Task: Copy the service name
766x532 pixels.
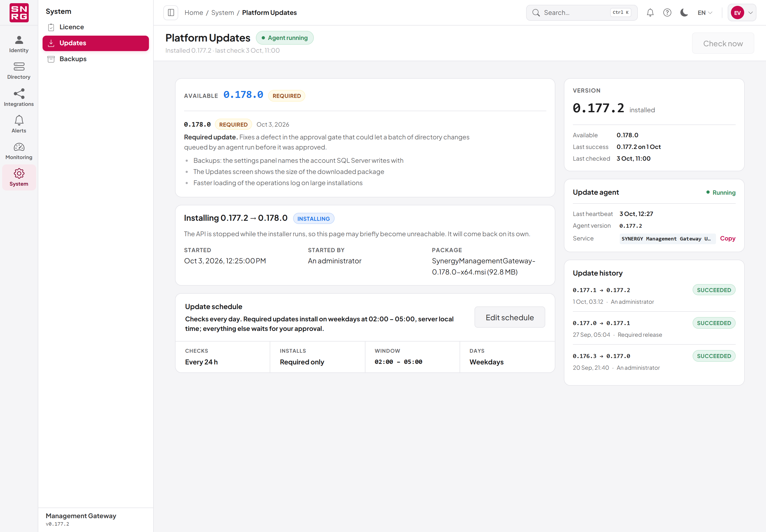Action: pos(727,238)
